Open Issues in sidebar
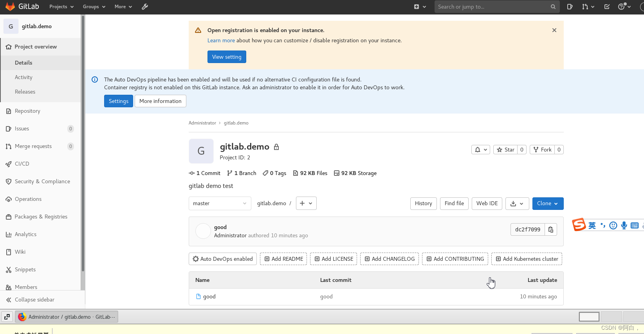 click(x=41, y=128)
